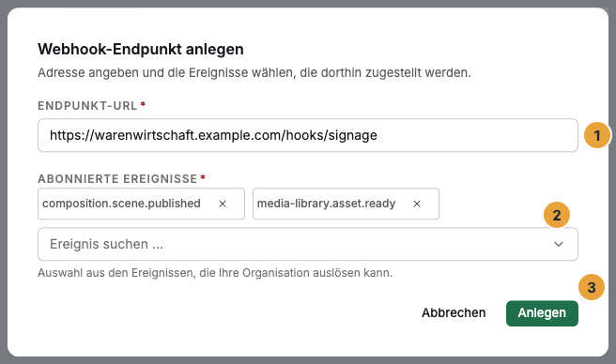The height and width of the screenshot is (364, 616).
Task: Remove the media-library.asset.ready event chip
Action: (x=417, y=204)
